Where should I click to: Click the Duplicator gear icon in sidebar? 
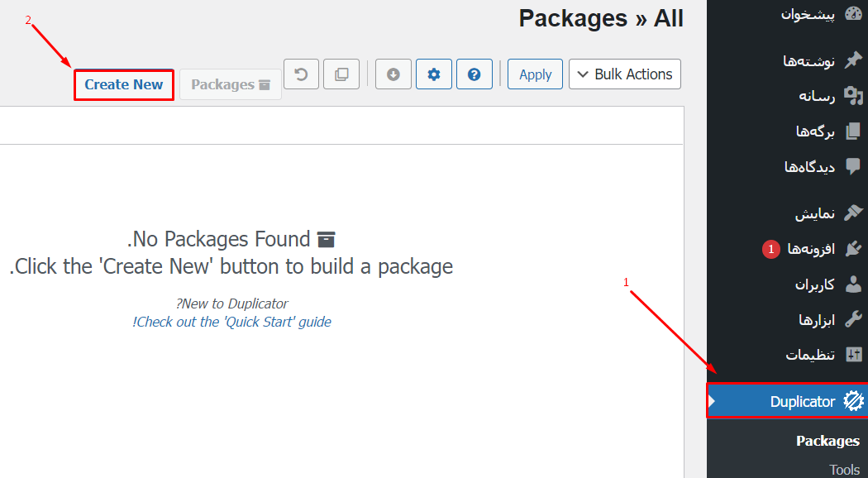tap(853, 401)
